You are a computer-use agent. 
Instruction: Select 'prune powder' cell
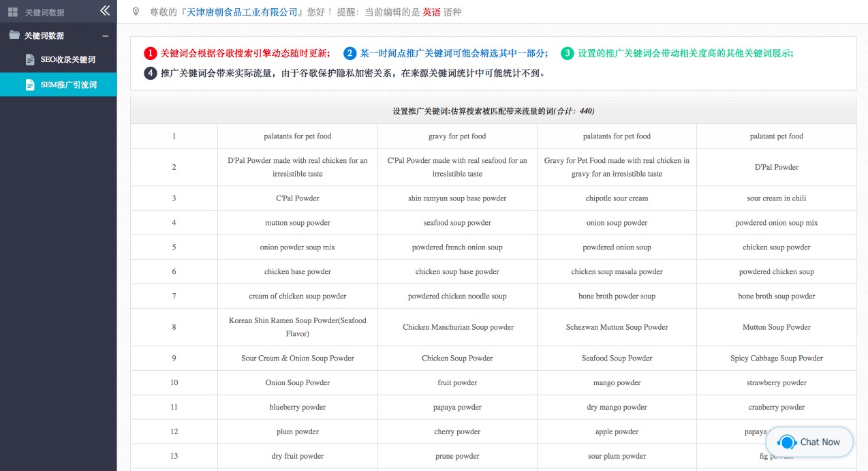pos(457,457)
